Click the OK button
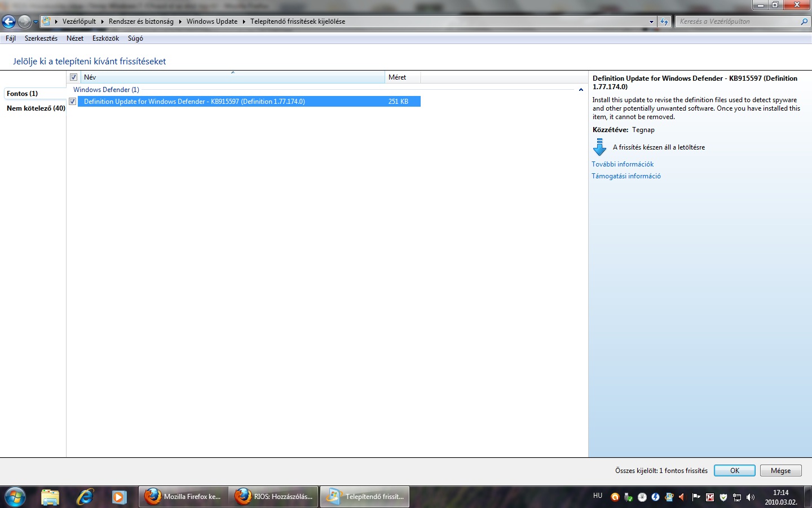The height and width of the screenshot is (508, 812). (x=734, y=471)
